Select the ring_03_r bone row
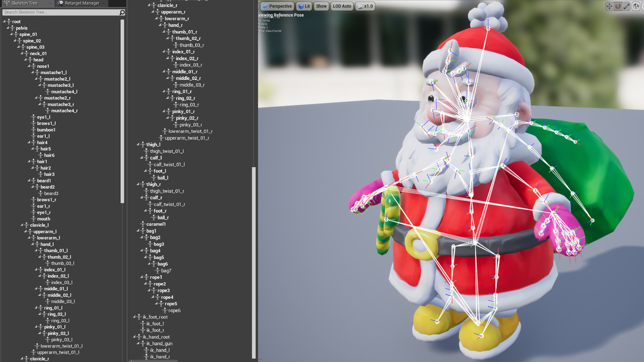 coord(187,105)
